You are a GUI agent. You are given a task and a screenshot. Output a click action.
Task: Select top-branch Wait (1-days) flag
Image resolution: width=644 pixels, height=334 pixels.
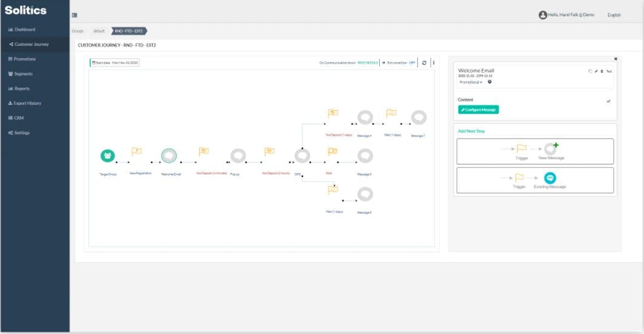pos(391,113)
